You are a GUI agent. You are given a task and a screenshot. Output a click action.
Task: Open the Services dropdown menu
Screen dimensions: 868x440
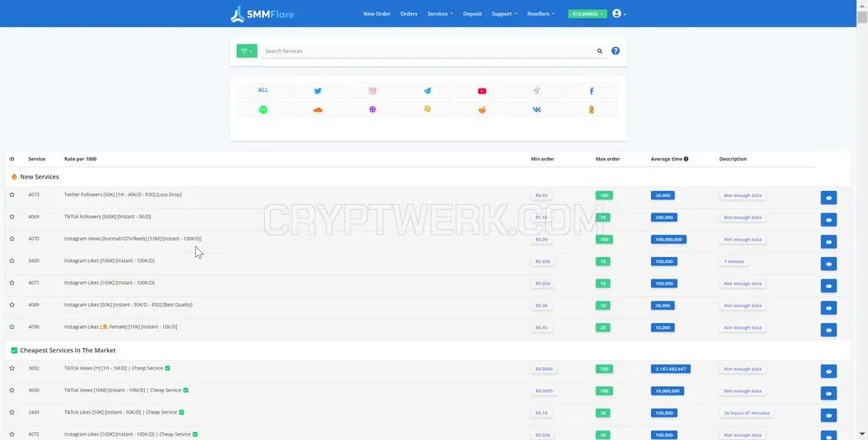[439, 14]
